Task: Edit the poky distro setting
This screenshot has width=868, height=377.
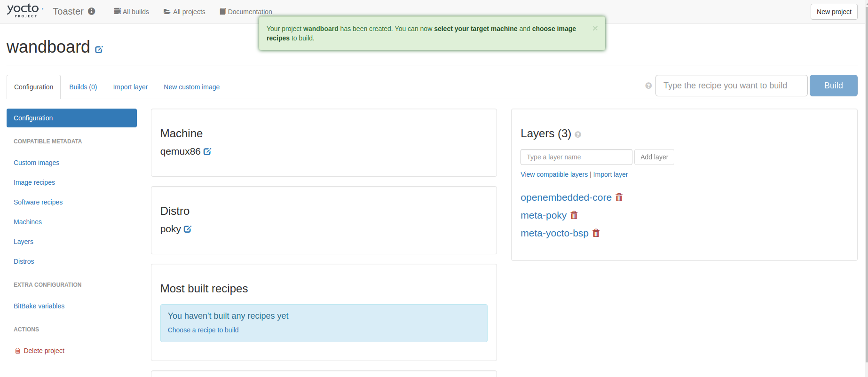Action: pyautogui.click(x=188, y=229)
